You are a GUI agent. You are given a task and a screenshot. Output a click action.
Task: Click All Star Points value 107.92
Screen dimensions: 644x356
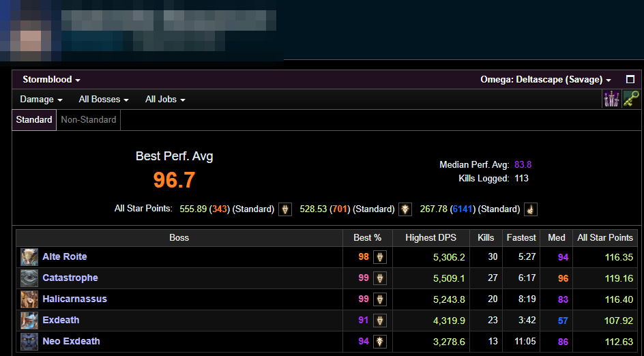(x=619, y=321)
